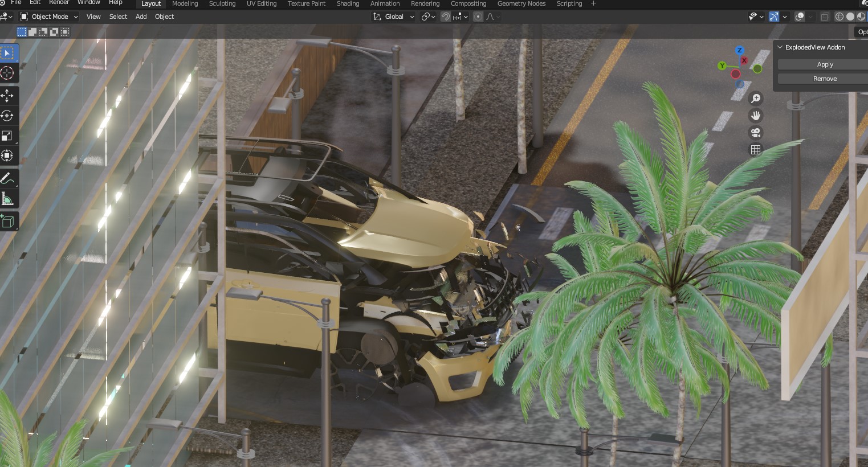Select the Scale tool
The width and height of the screenshot is (868, 467).
pos(8,136)
